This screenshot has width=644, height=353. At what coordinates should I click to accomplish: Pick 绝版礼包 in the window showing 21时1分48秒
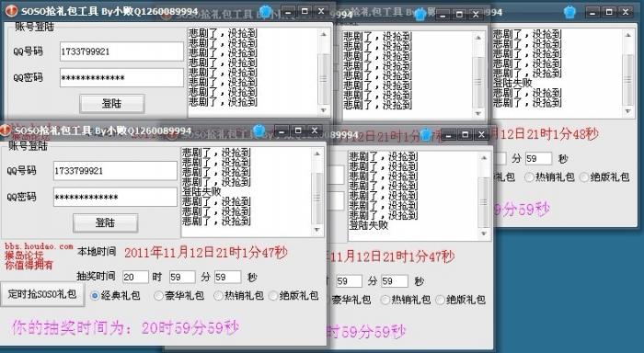click(x=584, y=177)
